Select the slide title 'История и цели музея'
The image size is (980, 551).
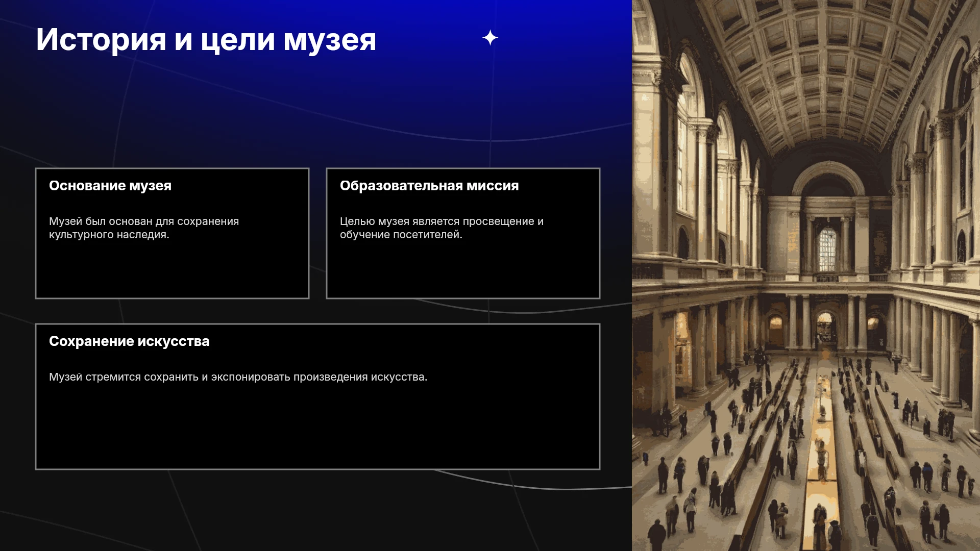[x=206, y=39]
